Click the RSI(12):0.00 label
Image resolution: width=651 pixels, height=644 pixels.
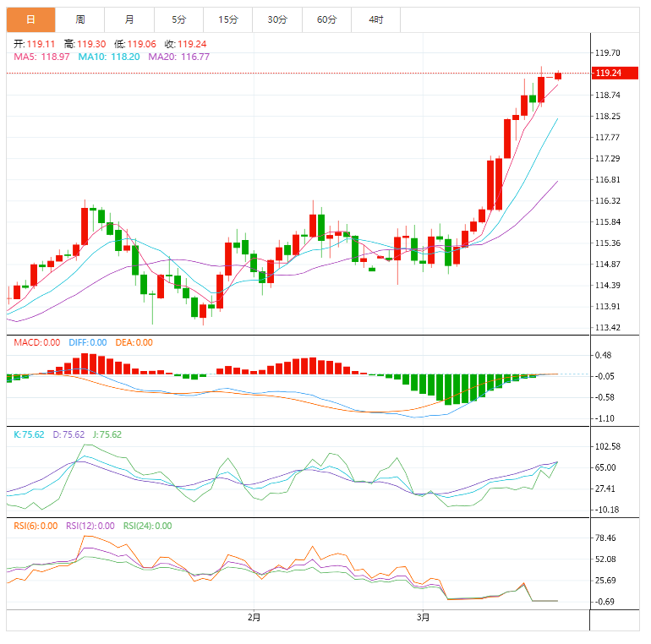(x=90, y=527)
